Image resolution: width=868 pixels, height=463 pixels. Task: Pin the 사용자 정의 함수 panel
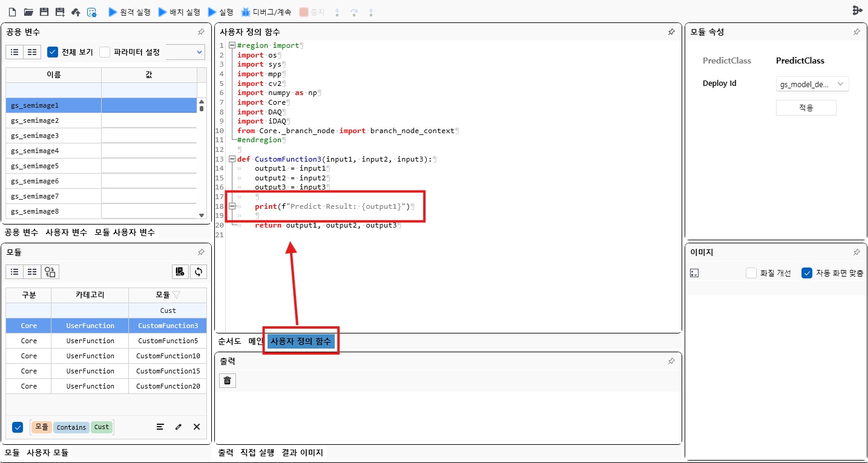pyautogui.click(x=671, y=31)
